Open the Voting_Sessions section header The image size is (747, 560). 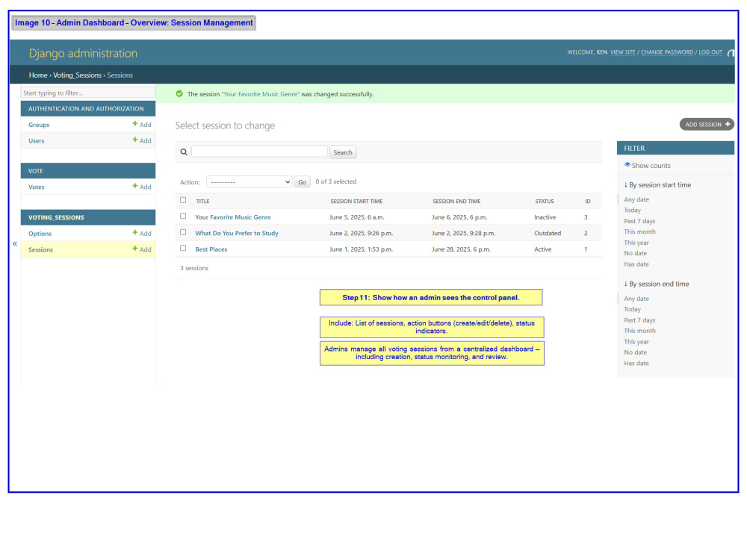pos(56,217)
